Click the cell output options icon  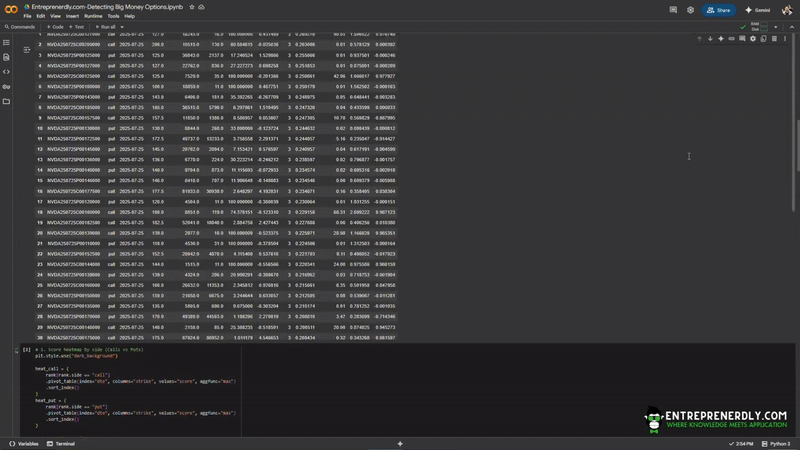(27, 49)
